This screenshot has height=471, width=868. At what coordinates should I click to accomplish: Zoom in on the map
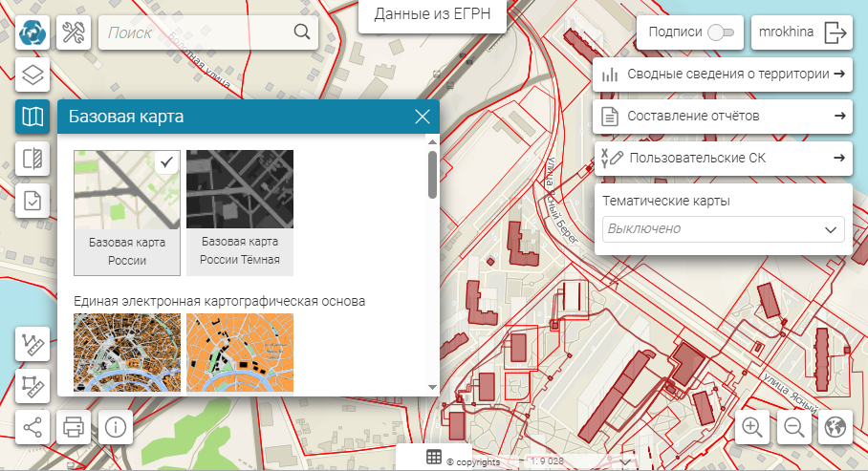tap(753, 427)
